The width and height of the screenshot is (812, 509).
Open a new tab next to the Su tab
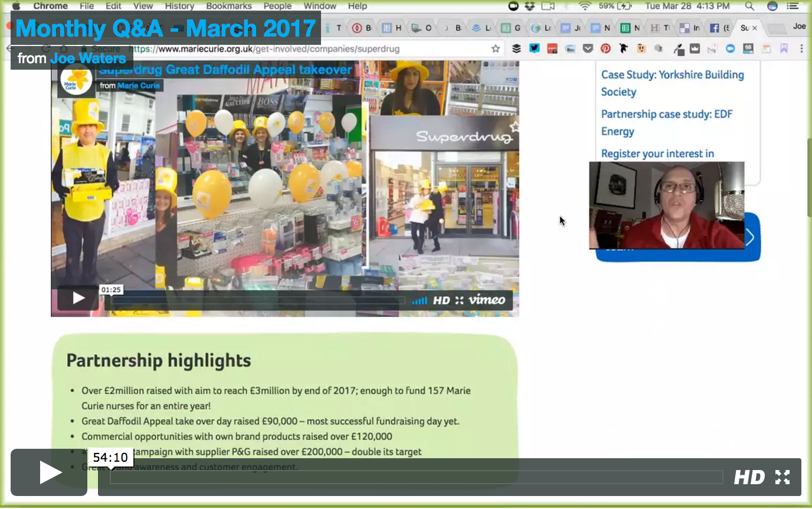click(777, 28)
